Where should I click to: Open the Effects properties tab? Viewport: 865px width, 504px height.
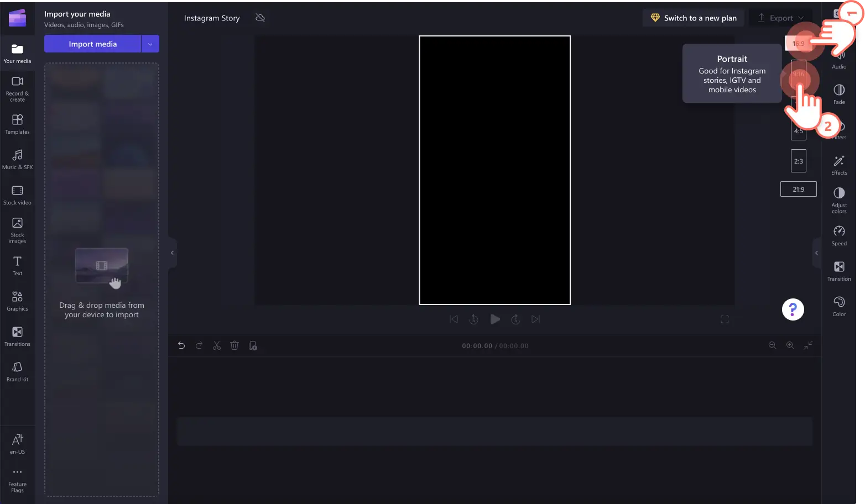[x=839, y=165]
